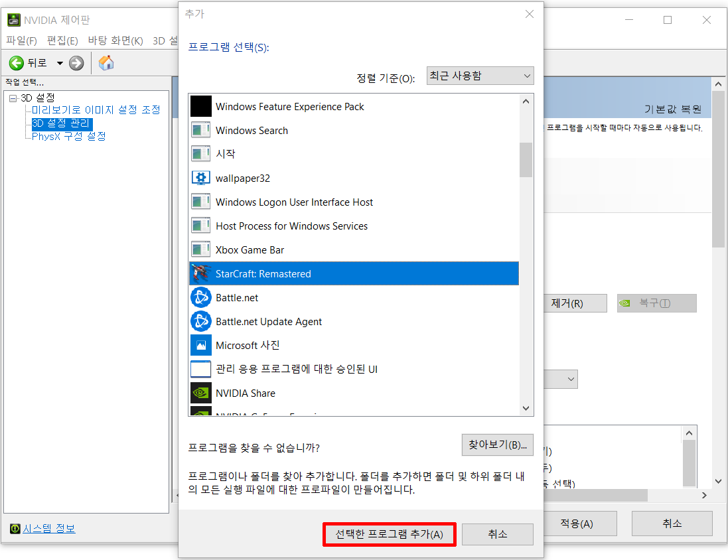Select Host Process for Windows Services entry

[x=354, y=226]
